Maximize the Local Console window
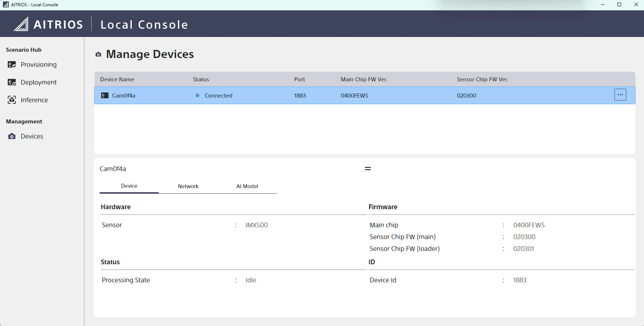 click(619, 5)
